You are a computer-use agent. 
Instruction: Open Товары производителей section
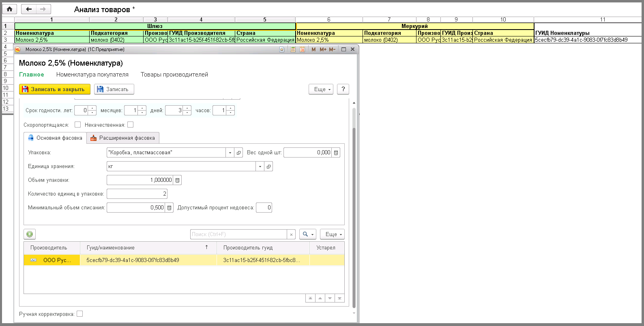tap(174, 75)
